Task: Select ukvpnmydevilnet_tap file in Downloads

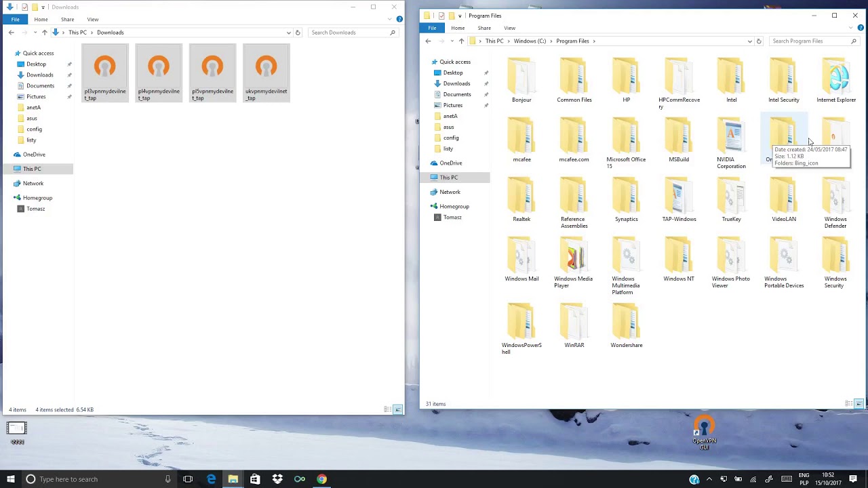Action: [266, 73]
